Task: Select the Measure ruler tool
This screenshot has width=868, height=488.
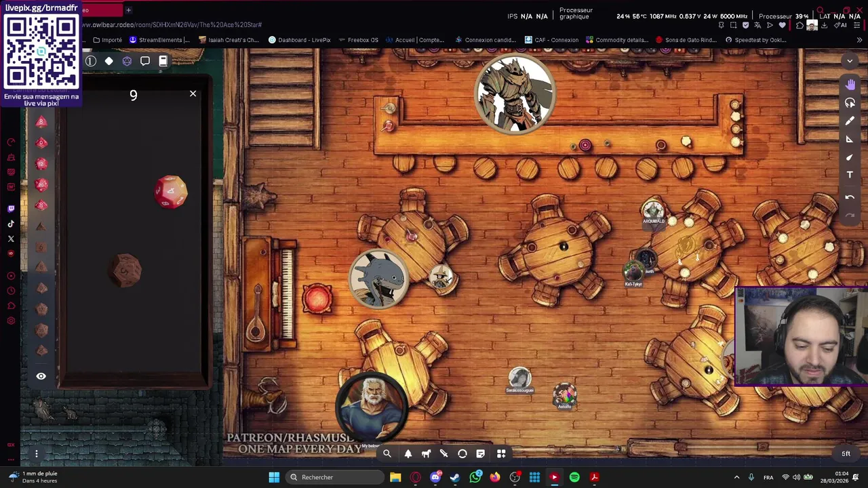Action: [850, 139]
